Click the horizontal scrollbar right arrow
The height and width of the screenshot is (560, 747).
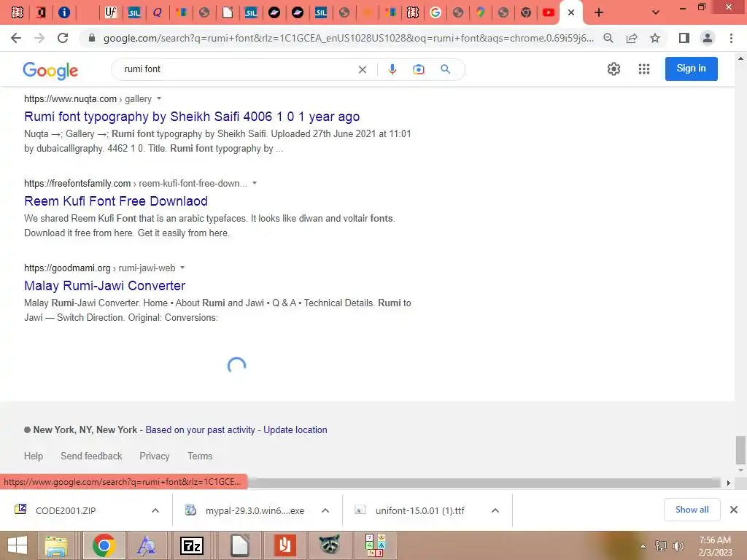pos(728,483)
